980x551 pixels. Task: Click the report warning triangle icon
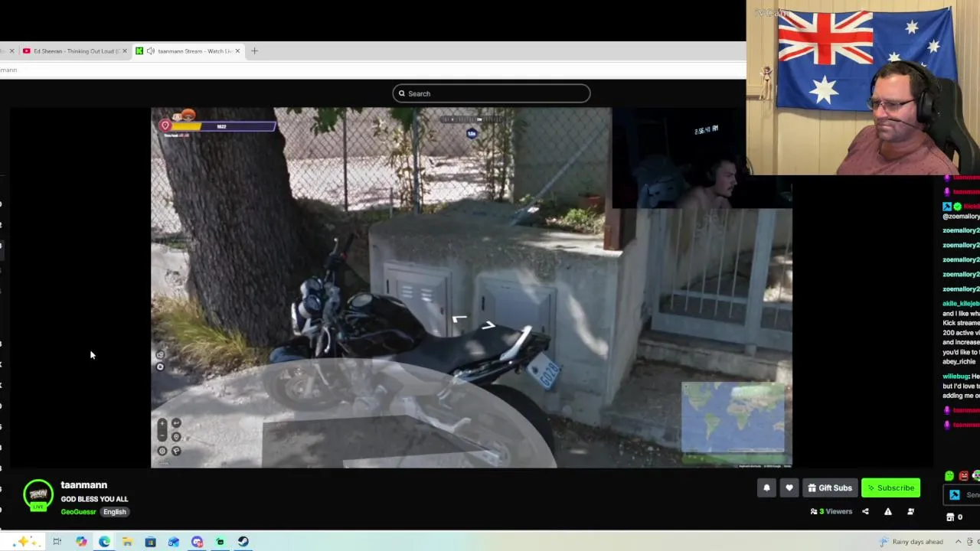[x=888, y=511]
